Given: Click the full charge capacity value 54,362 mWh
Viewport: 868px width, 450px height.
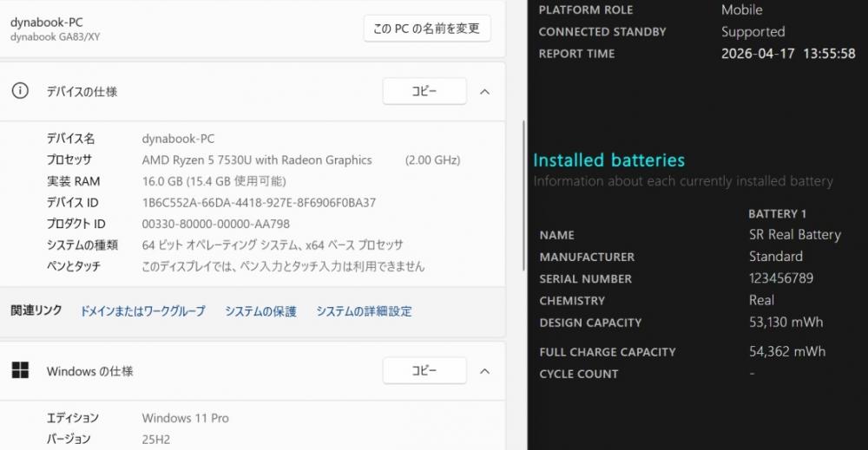Looking at the screenshot, I should tap(786, 352).
